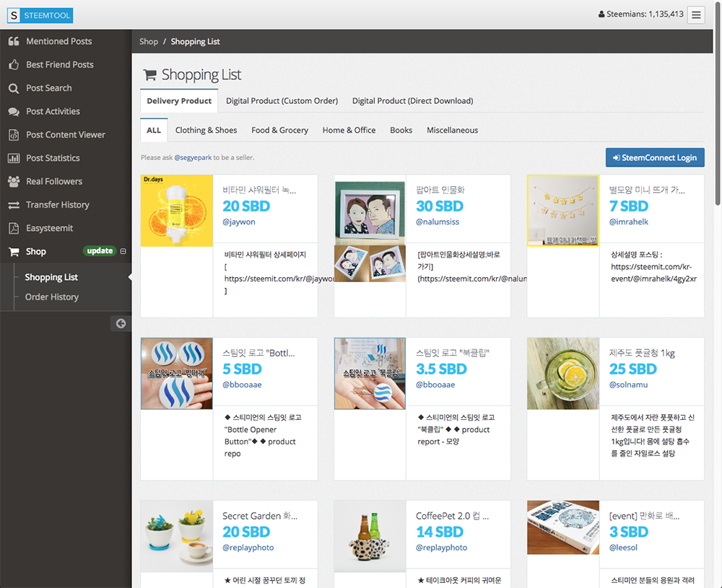Click the green update badge on Shop
This screenshot has width=722, height=588.
tap(100, 251)
